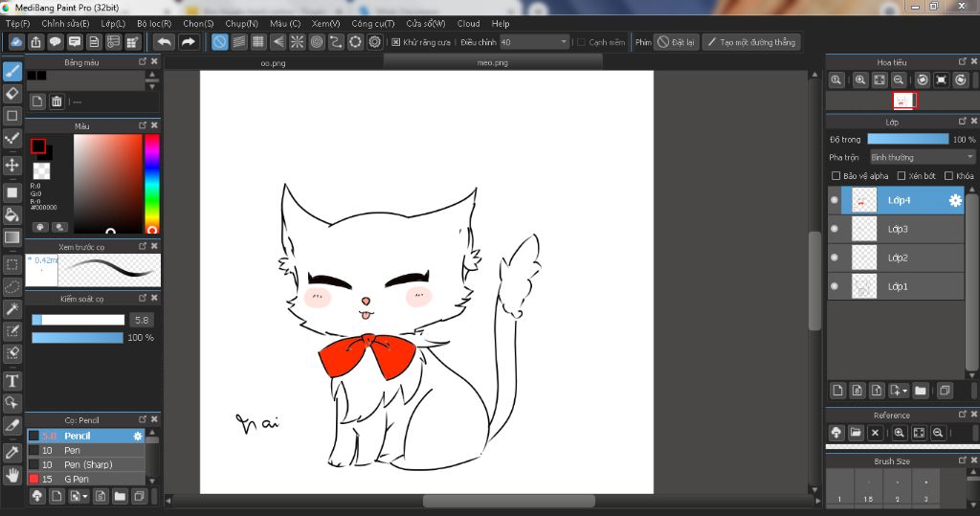Click the rainbow hue bar
Viewport: 980px width, 516px height.
pos(152,184)
